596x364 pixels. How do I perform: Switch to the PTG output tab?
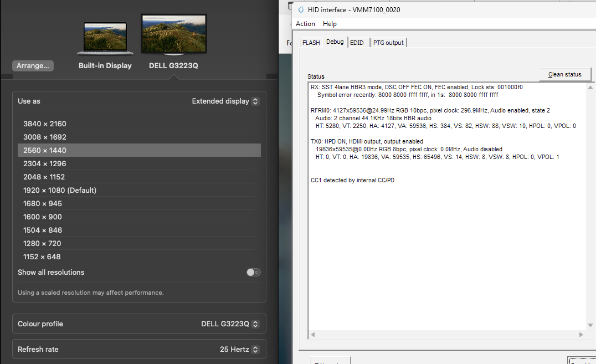click(x=388, y=42)
